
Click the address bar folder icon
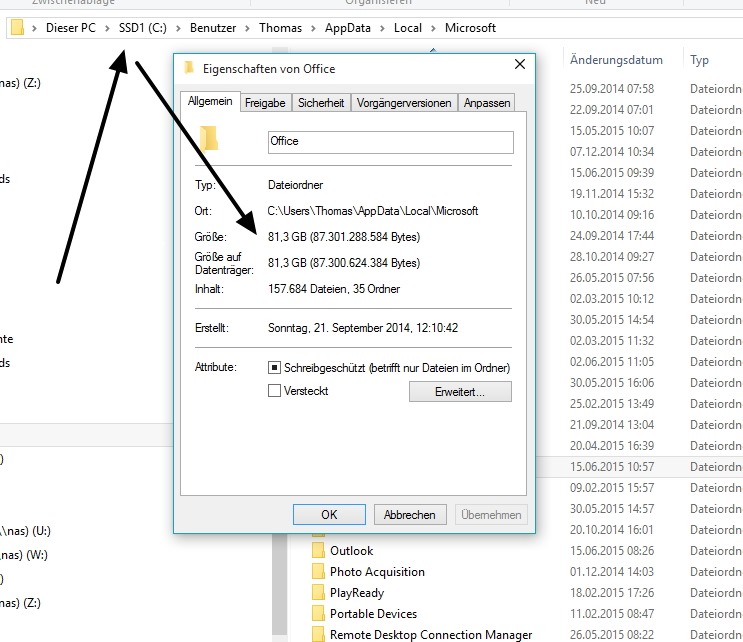(x=18, y=28)
